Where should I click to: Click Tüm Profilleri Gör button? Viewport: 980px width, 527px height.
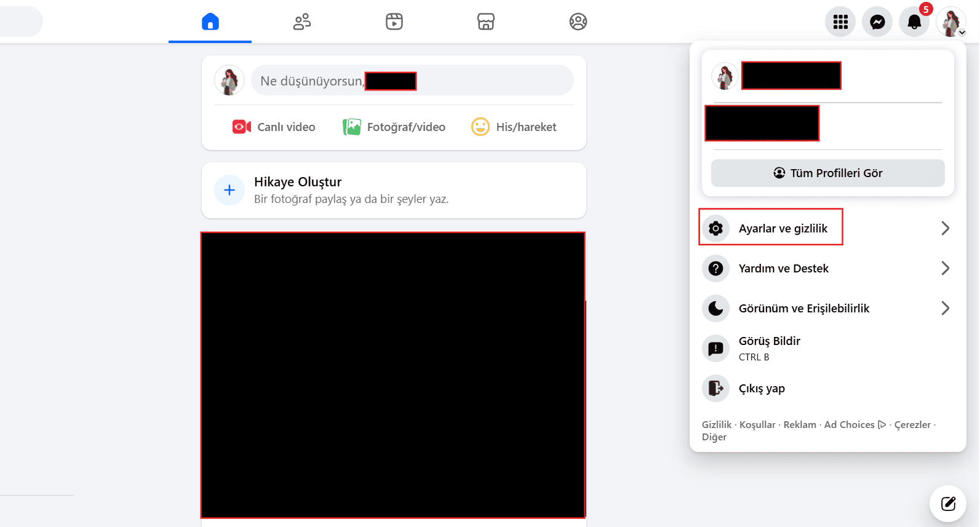[x=828, y=173]
